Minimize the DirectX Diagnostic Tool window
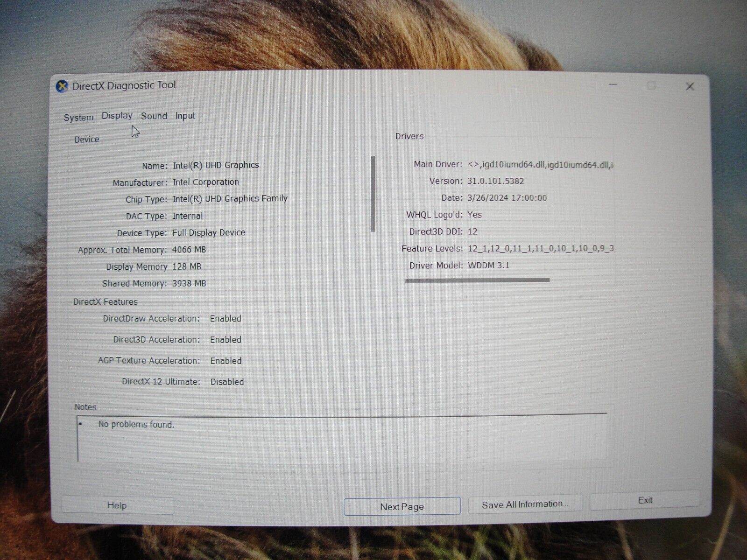747x560 pixels. click(613, 85)
